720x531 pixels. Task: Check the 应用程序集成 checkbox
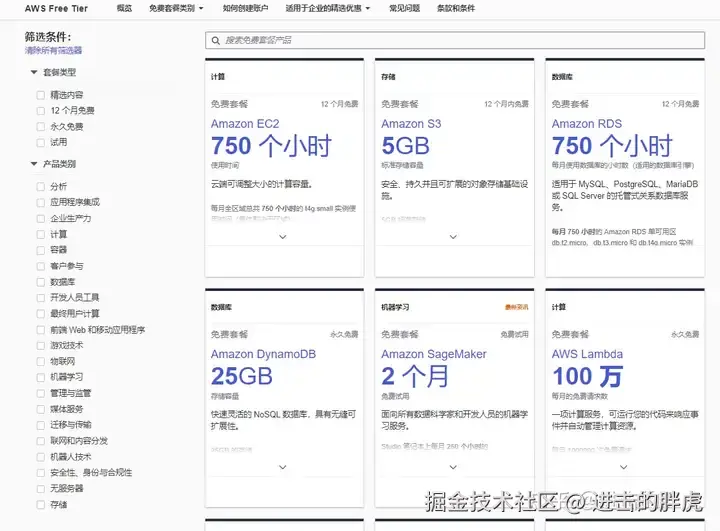(x=41, y=203)
